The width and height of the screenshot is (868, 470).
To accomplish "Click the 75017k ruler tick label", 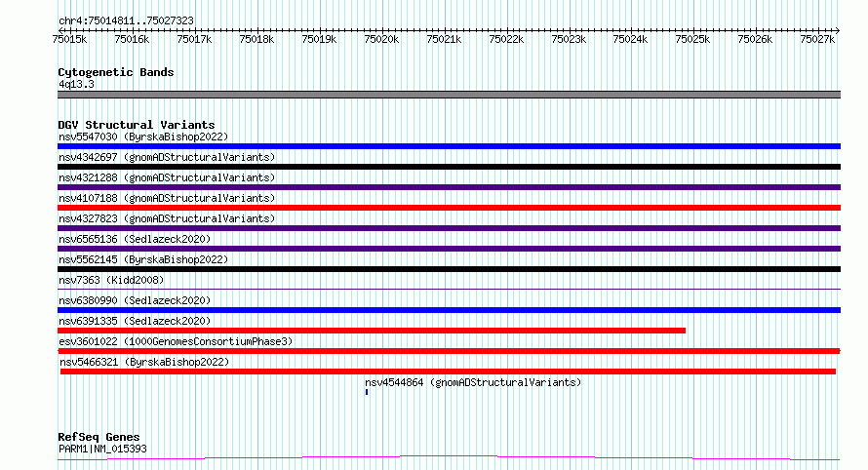I will [194, 39].
